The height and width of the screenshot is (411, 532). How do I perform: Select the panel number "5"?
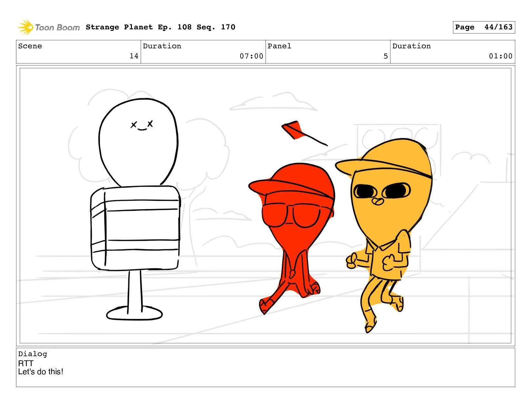(386, 56)
